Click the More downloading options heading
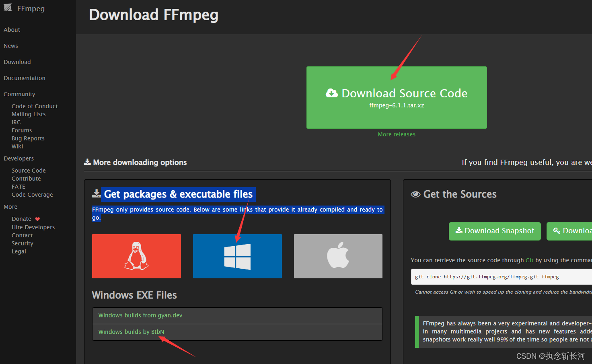 [140, 162]
